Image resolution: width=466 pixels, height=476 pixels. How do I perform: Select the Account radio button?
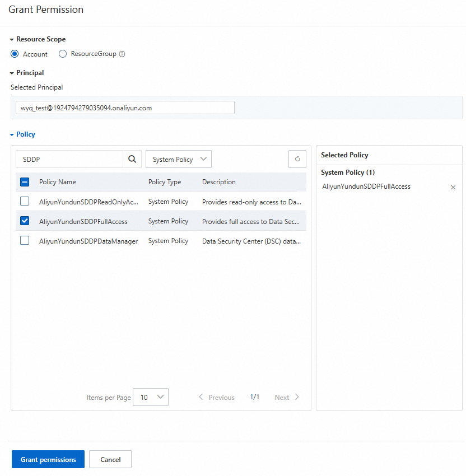15,54
